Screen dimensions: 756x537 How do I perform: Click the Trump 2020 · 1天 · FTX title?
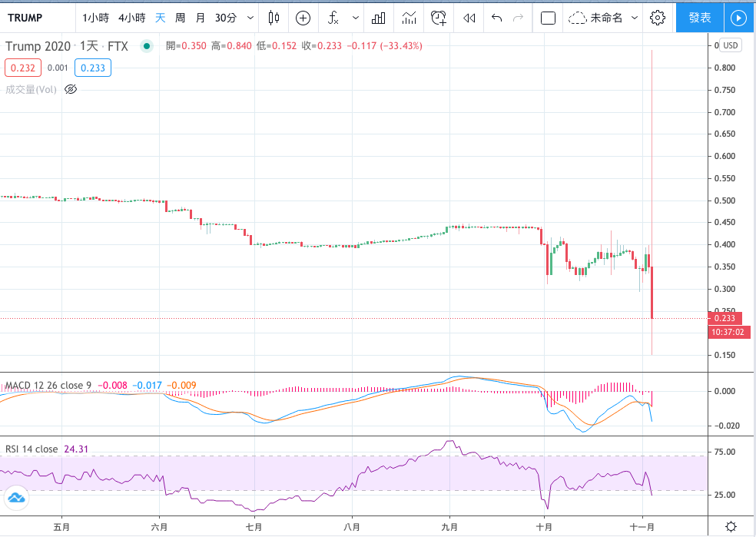point(67,46)
